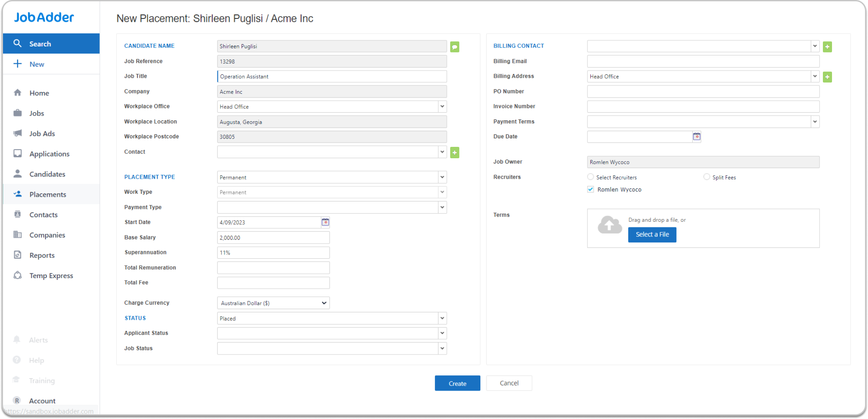
Task: Click the Create button
Action: pos(457,383)
